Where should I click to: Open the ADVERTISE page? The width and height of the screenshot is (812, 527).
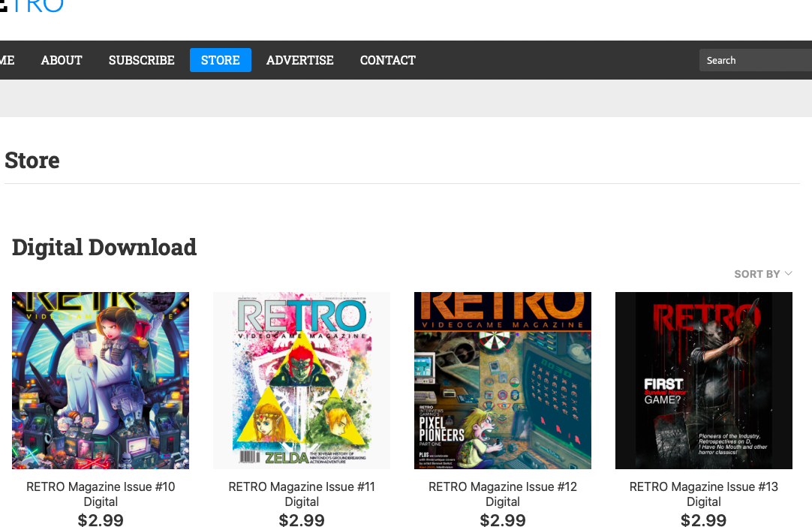pos(300,60)
